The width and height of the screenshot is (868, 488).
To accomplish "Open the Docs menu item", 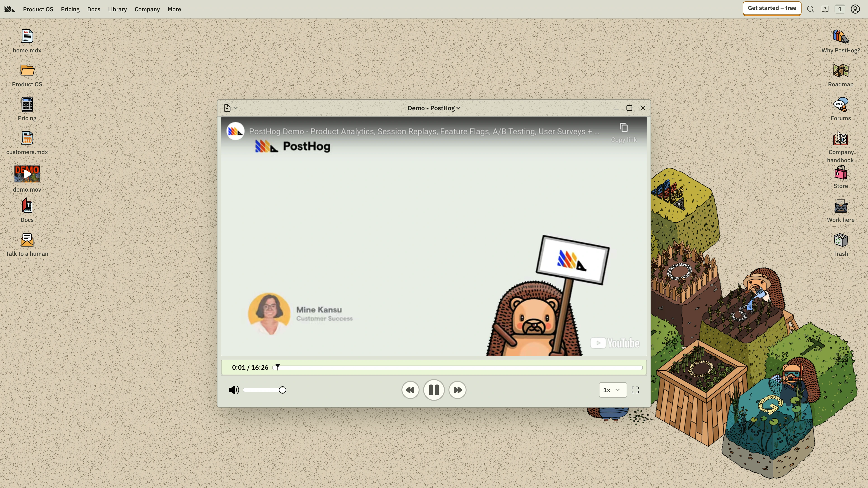I will tap(94, 9).
